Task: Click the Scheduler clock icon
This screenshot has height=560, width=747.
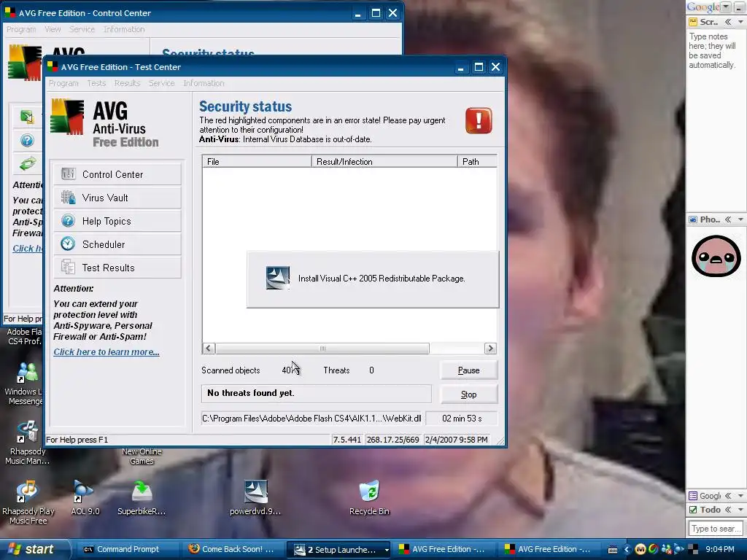Action: (68, 244)
